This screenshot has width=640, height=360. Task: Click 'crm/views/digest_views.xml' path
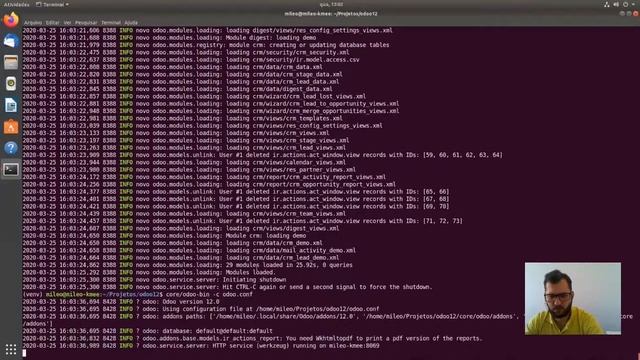pyautogui.click(x=296, y=228)
